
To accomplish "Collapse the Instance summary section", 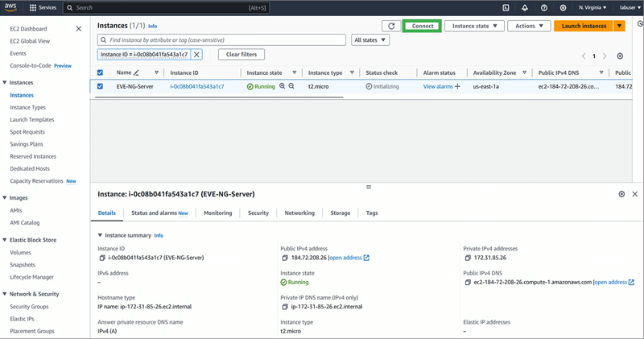I will click(100, 235).
